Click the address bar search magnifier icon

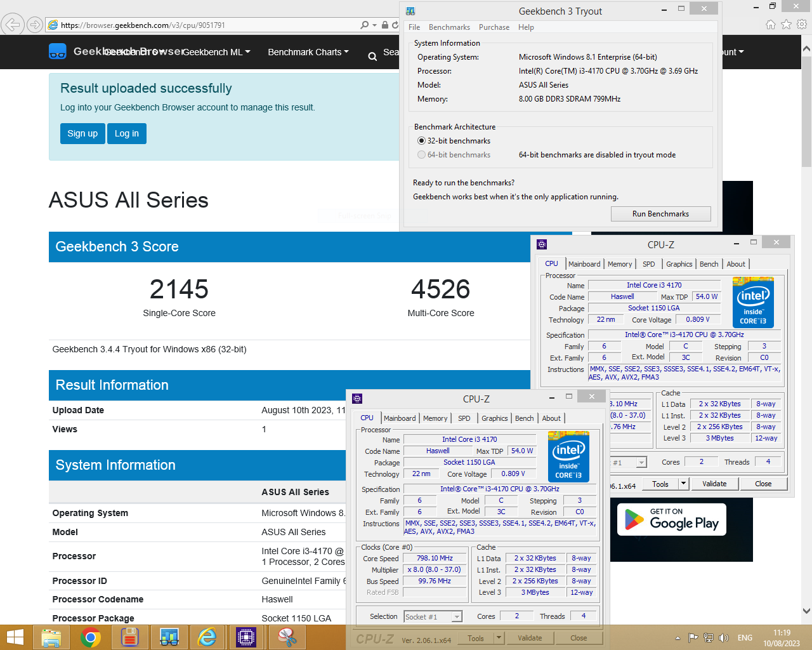click(x=364, y=25)
